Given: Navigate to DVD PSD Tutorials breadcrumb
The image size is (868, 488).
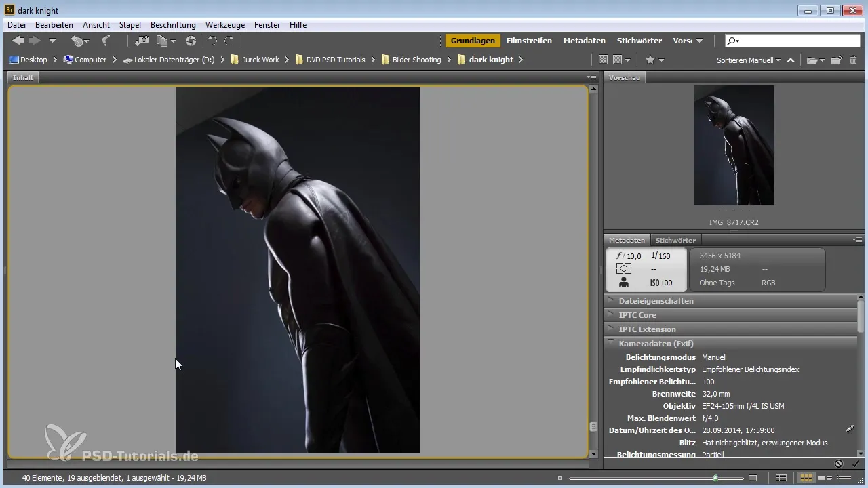Looking at the screenshot, I should tap(330, 60).
